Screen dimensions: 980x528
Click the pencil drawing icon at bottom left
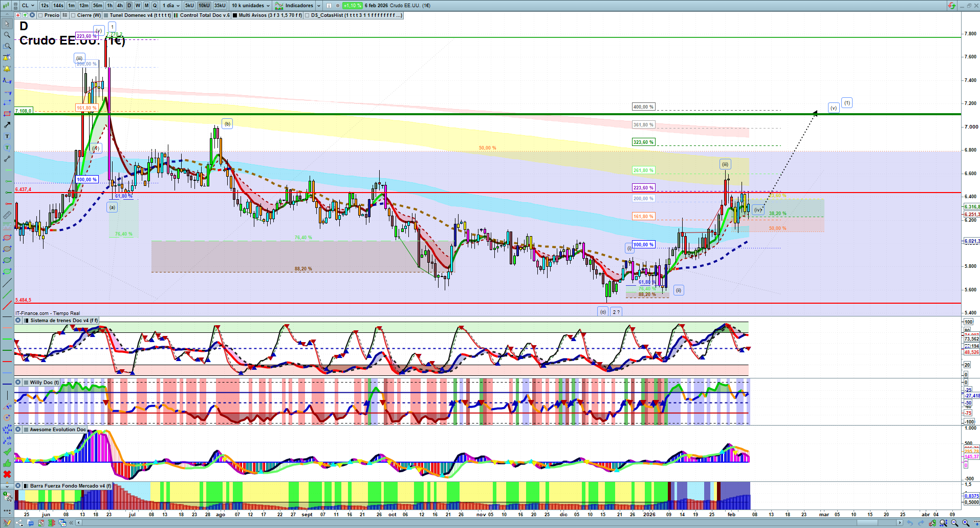7,523
